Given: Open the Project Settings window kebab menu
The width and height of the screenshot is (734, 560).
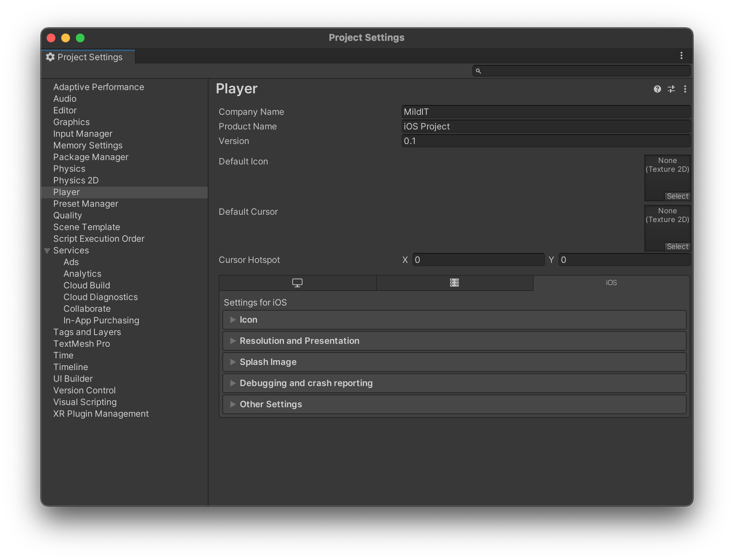Looking at the screenshot, I should tap(681, 55).
